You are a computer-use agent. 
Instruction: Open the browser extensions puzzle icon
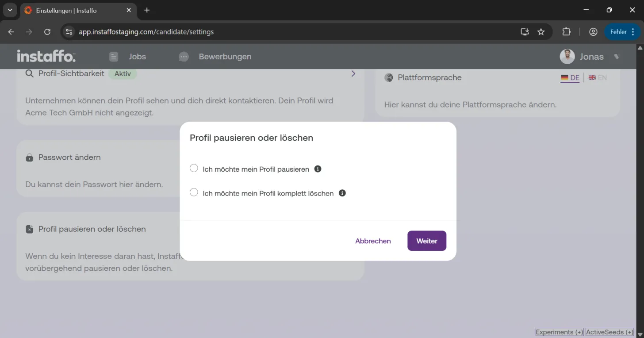coord(566,32)
